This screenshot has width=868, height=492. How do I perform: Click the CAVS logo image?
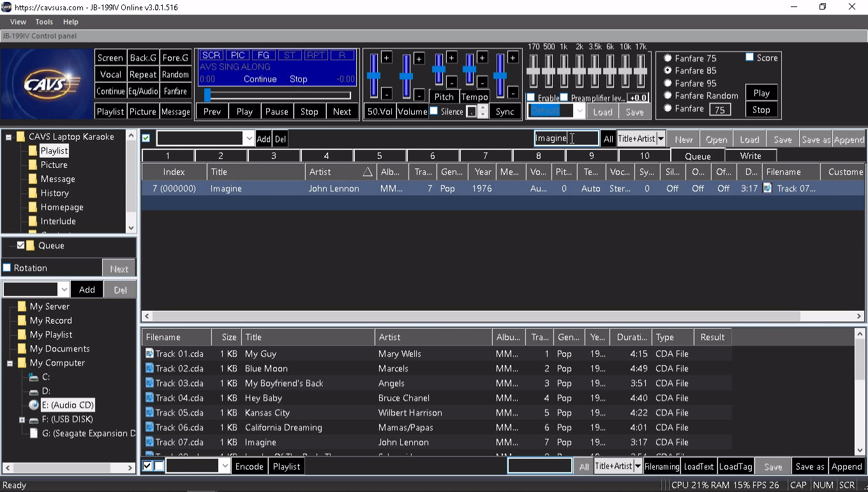47,84
